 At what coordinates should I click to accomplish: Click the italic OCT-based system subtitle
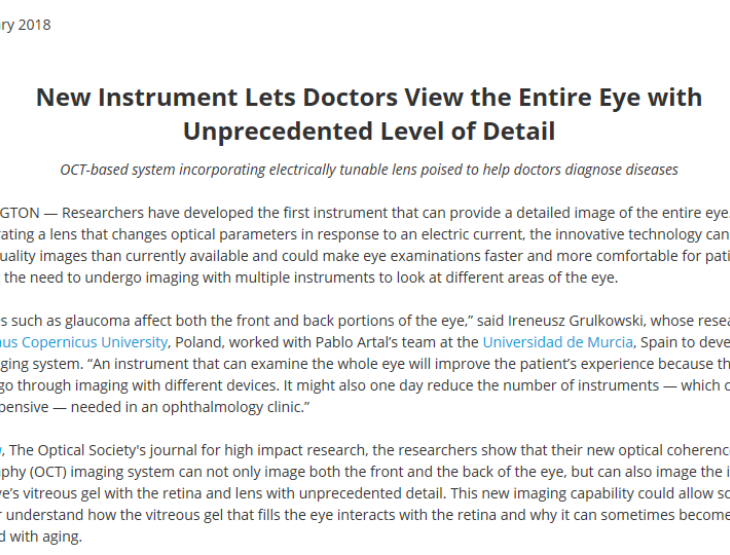pyautogui.click(x=369, y=169)
